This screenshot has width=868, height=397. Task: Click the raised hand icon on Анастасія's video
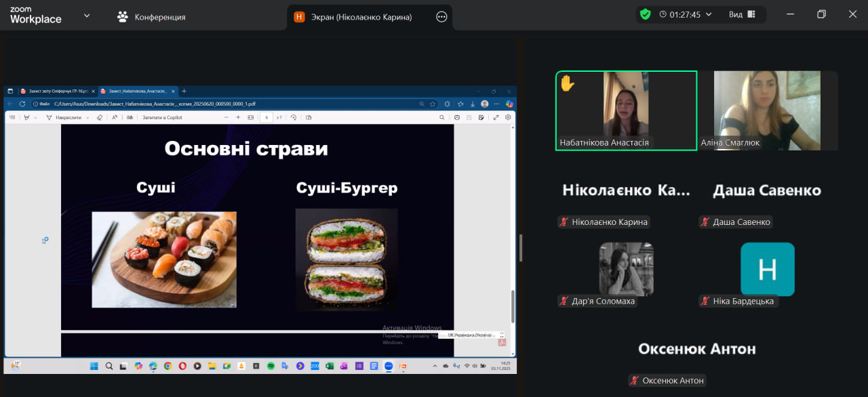567,83
